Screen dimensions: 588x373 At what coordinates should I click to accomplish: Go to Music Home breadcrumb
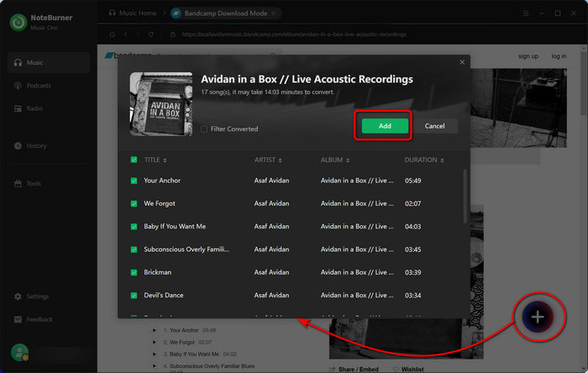pos(133,13)
